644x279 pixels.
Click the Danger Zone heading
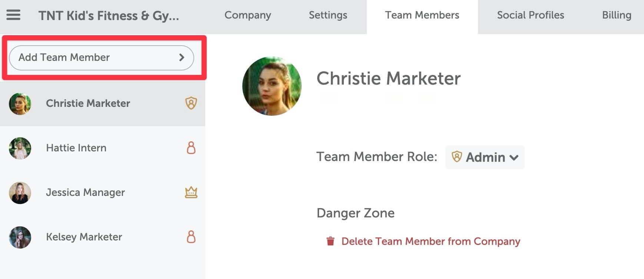(356, 213)
